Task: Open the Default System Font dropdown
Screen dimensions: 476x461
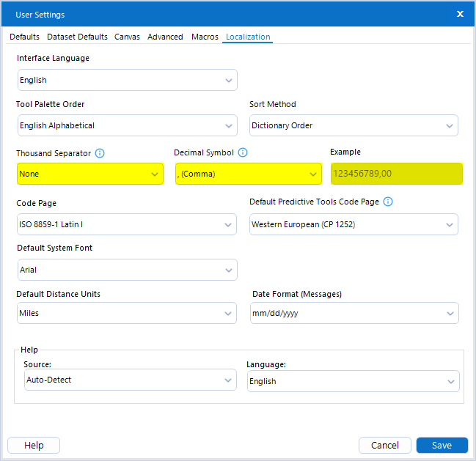Action: [127, 270]
